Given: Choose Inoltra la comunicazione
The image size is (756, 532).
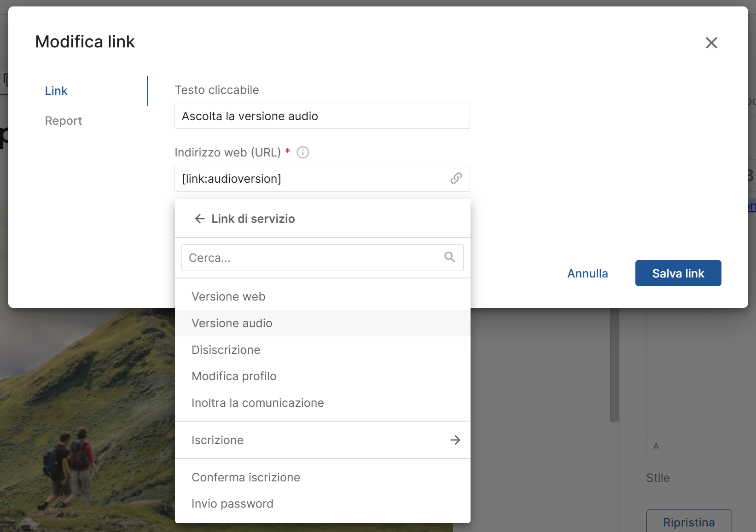Looking at the screenshot, I should click(257, 403).
